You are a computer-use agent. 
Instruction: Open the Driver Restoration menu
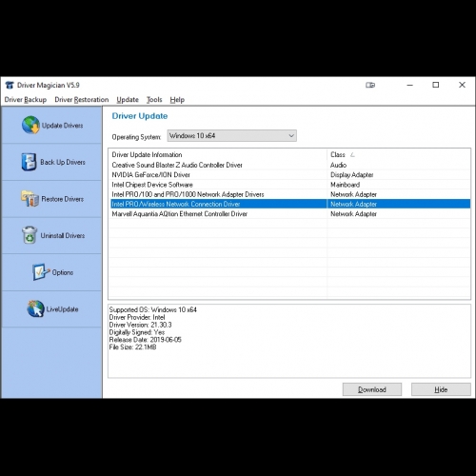click(x=82, y=100)
